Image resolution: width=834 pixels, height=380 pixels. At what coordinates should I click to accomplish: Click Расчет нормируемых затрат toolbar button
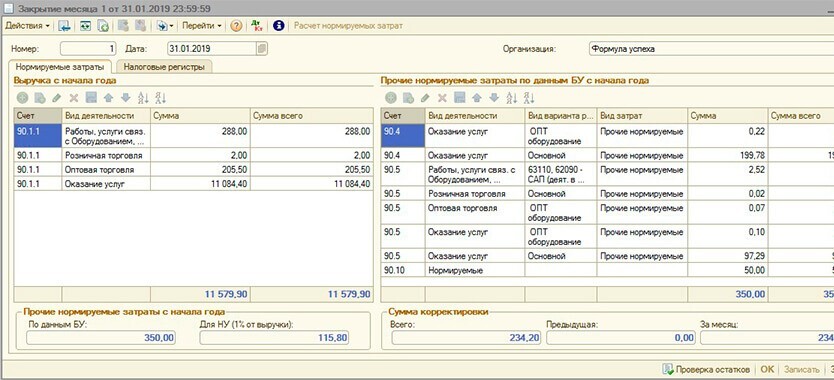348,26
